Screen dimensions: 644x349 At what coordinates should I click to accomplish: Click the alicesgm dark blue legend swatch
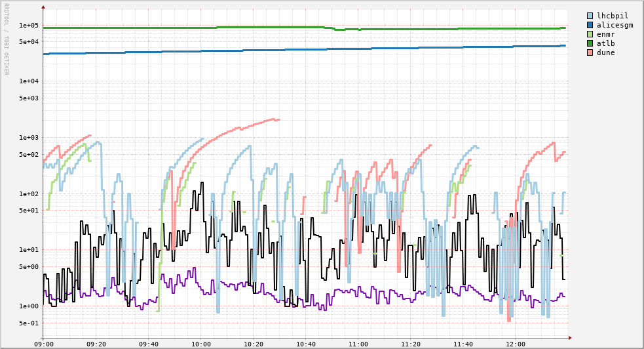(x=590, y=24)
